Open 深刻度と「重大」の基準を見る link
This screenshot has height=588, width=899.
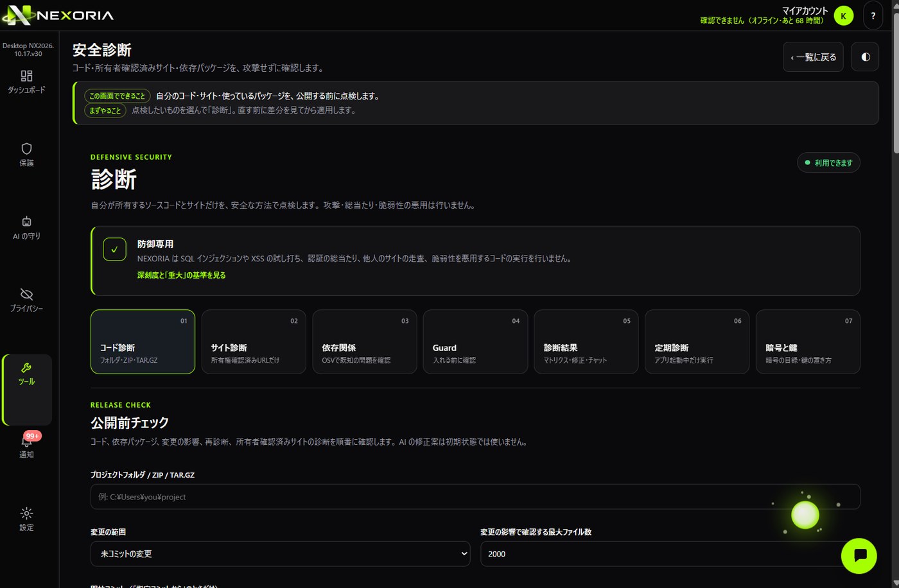[181, 275]
